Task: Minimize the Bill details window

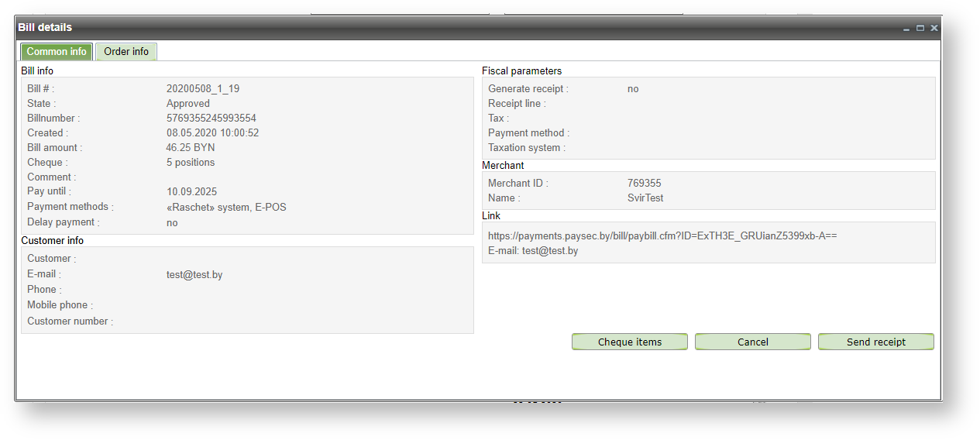Action: pos(907,28)
